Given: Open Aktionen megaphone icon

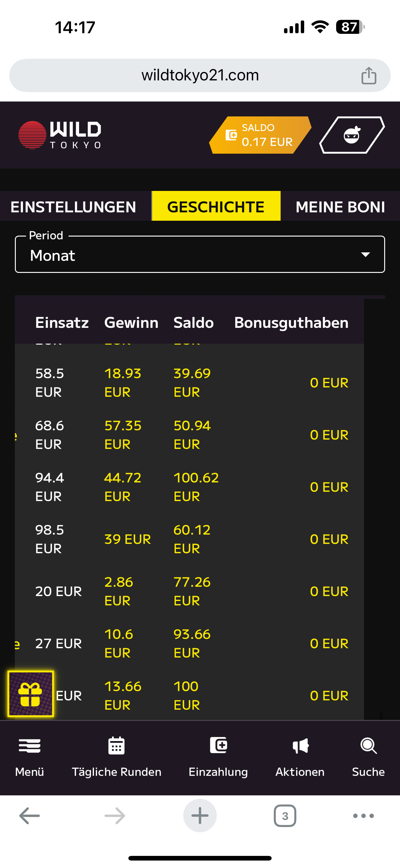Looking at the screenshot, I should [x=300, y=745].
